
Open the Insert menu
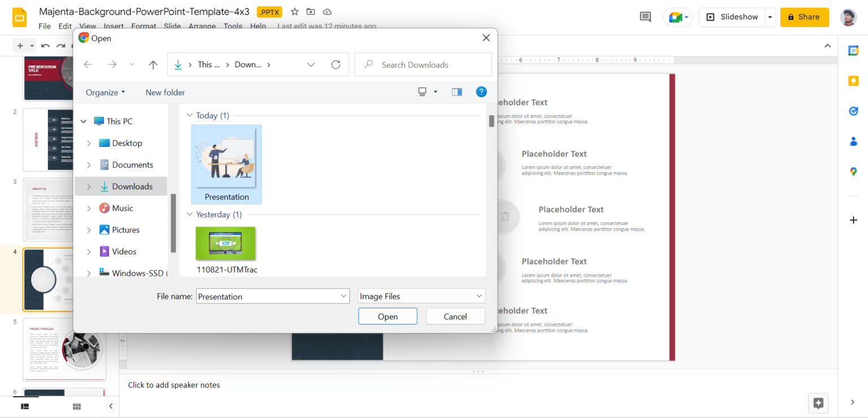[114, 26]
